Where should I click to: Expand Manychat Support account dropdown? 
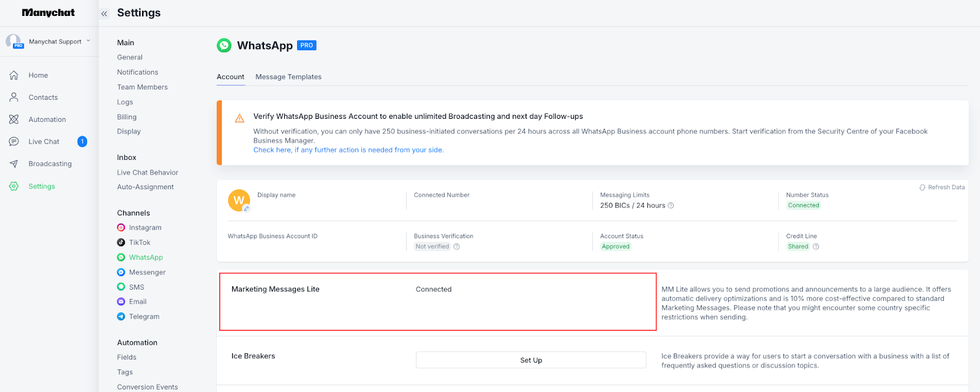click(88, 41)
